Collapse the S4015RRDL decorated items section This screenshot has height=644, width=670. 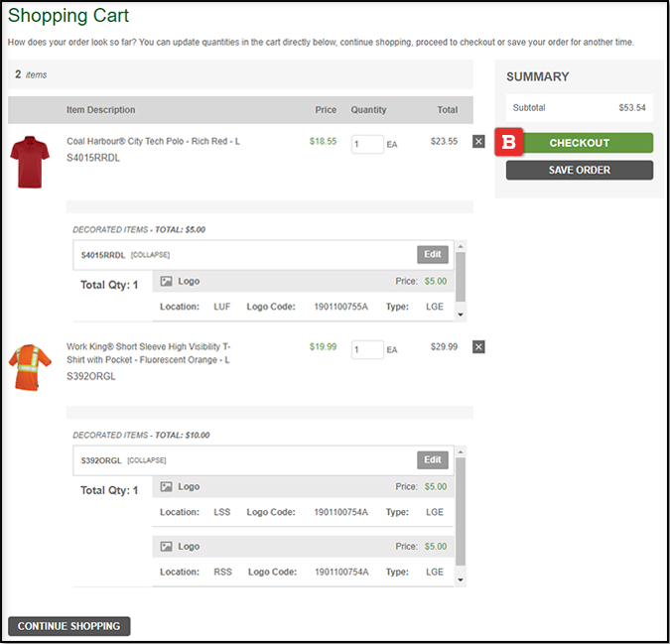pyautogui.click(x=149, y=255)
